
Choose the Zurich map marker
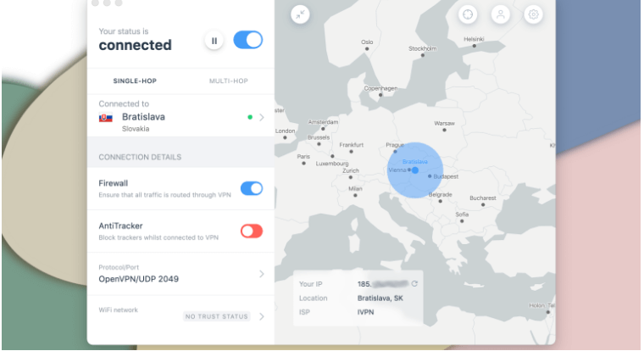click(350, 177)
